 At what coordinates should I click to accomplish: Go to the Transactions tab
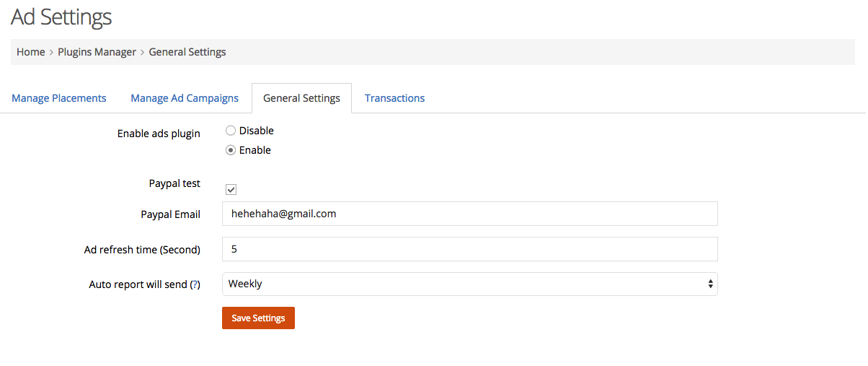394,98
